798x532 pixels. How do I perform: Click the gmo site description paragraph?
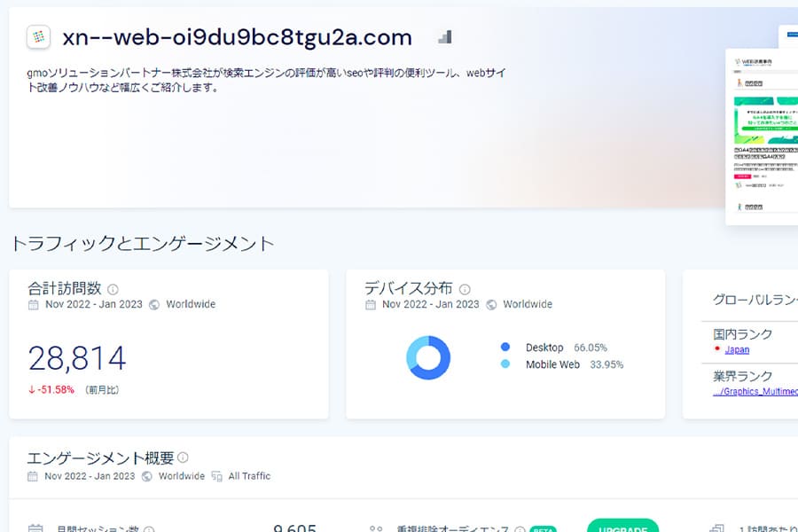pos(266,80)
